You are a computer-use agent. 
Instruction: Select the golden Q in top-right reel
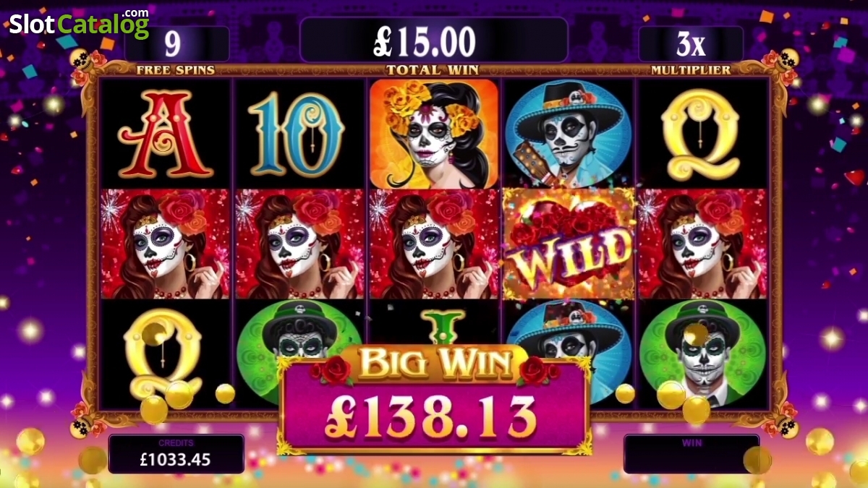coord(700,134)
